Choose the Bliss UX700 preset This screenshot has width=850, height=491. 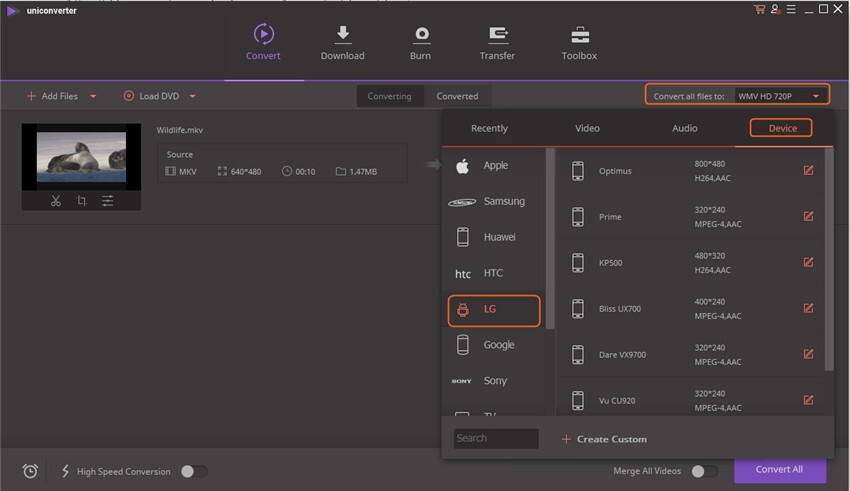point(692,309)
